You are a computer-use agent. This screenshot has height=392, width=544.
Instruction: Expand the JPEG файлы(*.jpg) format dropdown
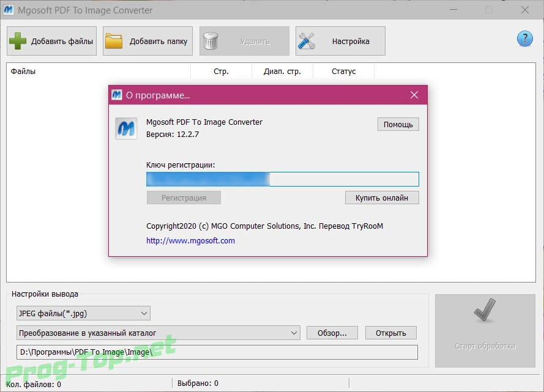pos(83,313)
